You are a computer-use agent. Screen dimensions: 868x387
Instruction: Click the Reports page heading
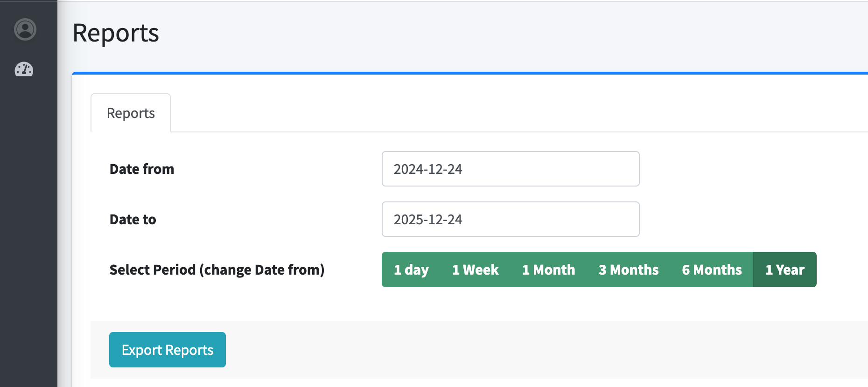(116, 33)
